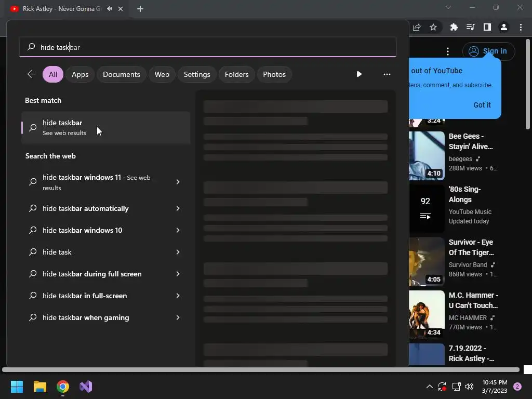The width and height of the screenshot is (532, 399).
Task: Expand hide taskbar automatically chevron
Action: tap(178, 208)
